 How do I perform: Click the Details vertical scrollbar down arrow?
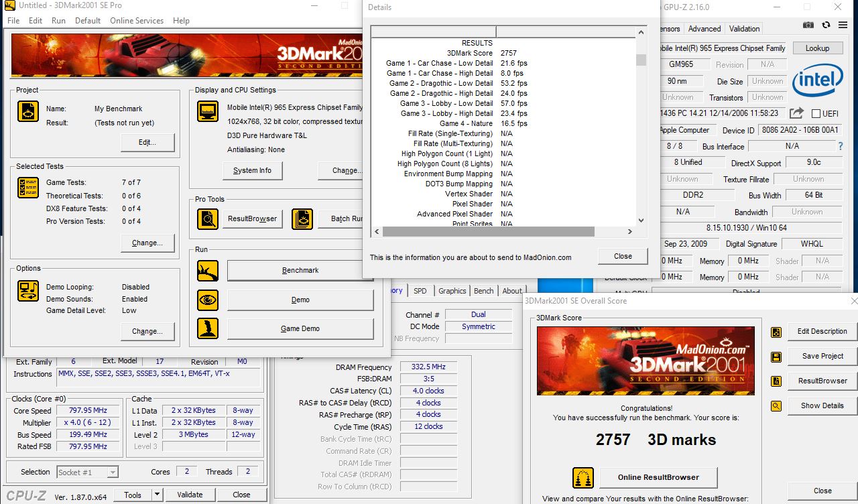(x=641, y=220)
